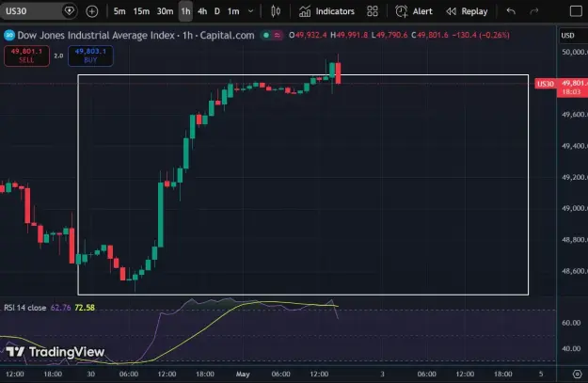Open the Indicators dialog
Image resolution: width=588 pixels, height=383 pixels.
[326, 11]
